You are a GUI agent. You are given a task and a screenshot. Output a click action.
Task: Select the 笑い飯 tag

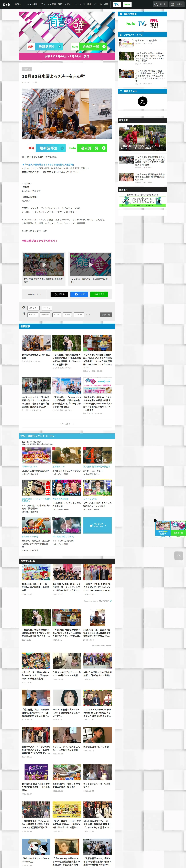pyautogui.click(x=56, y=314)
